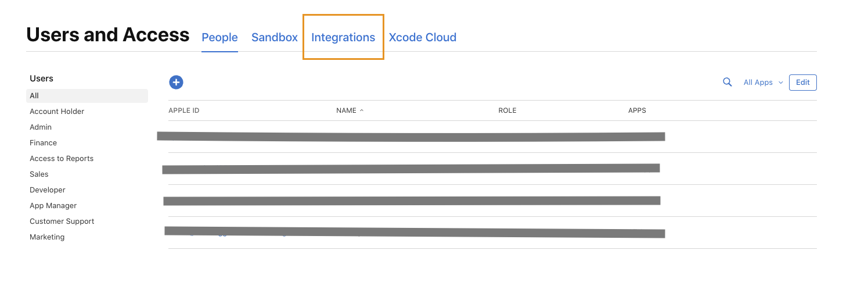This screenshot has width=868, height=300.
Task: Expand the All Apps dropdown filter
Action: [x=763, y=83]
